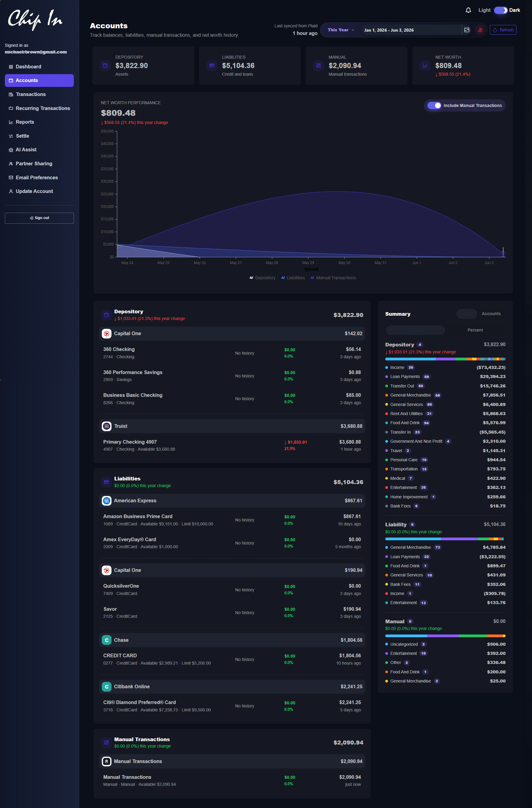Open the calendar date picker icon

pos(467,30)
